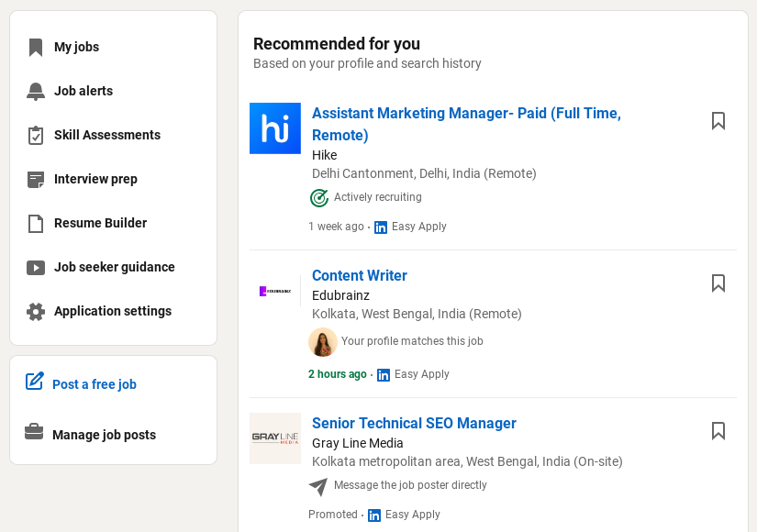The width and height of the screenshot is (757, 532).
Task: Click the Hike company name
Action: [x=325, y=155]
